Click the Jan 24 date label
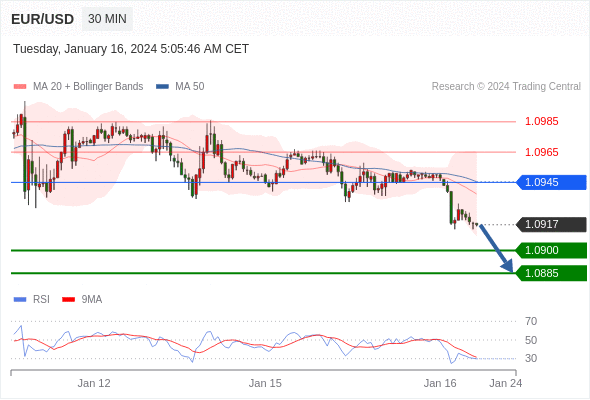This screenshot has height=400, width=590. pyautogui.click(x=505, y=383)
